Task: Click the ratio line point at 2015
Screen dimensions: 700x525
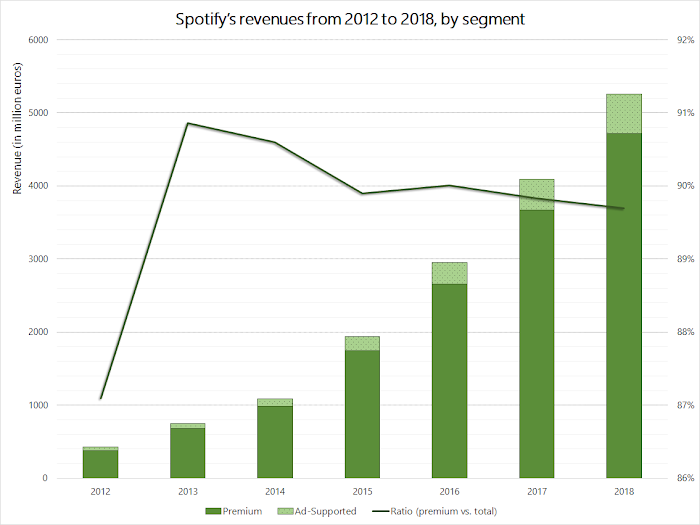Action: 362,193
